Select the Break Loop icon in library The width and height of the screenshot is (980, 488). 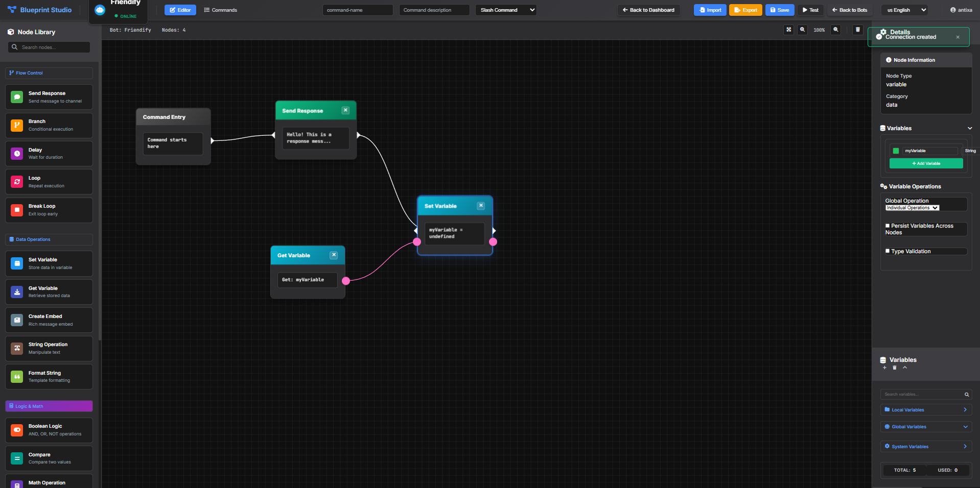[x=17, y=210]
